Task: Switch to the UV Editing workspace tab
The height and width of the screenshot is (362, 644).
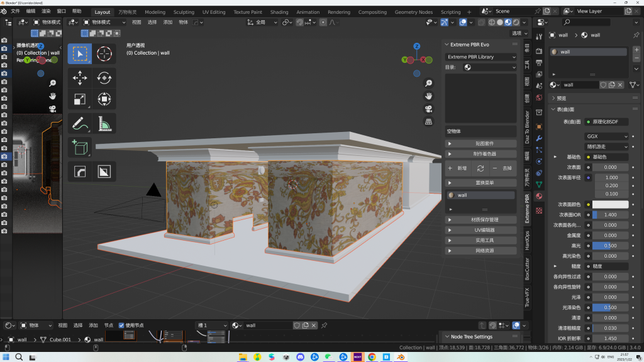Action: (214, 12)
